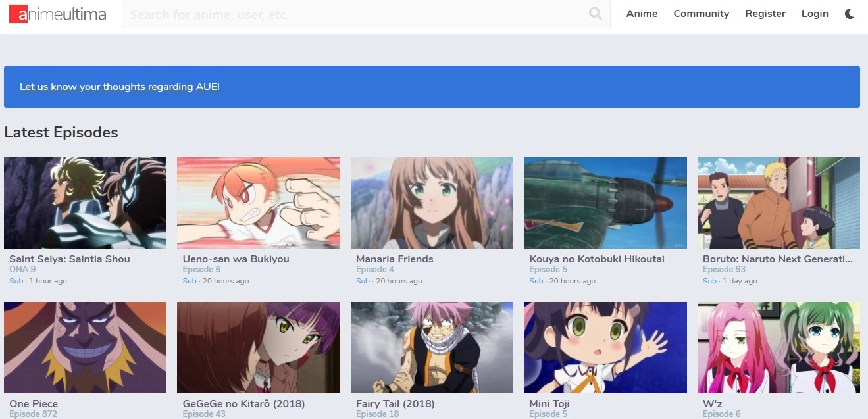The height and width of the screenshot is (419, 868).
Task: Open Saint Seiya: Saintia Shou thumbnail
Action: [x=86, y=203]
